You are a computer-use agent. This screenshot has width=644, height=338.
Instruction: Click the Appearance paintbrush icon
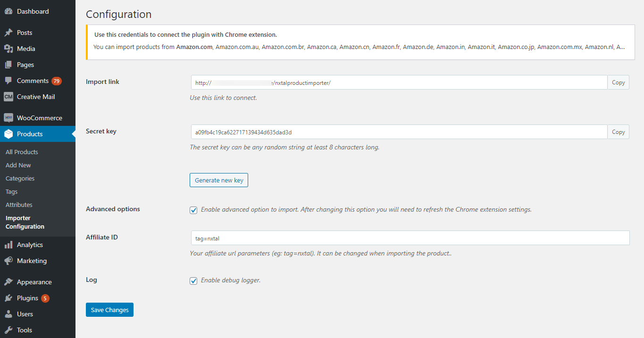[x=8, y=282]
